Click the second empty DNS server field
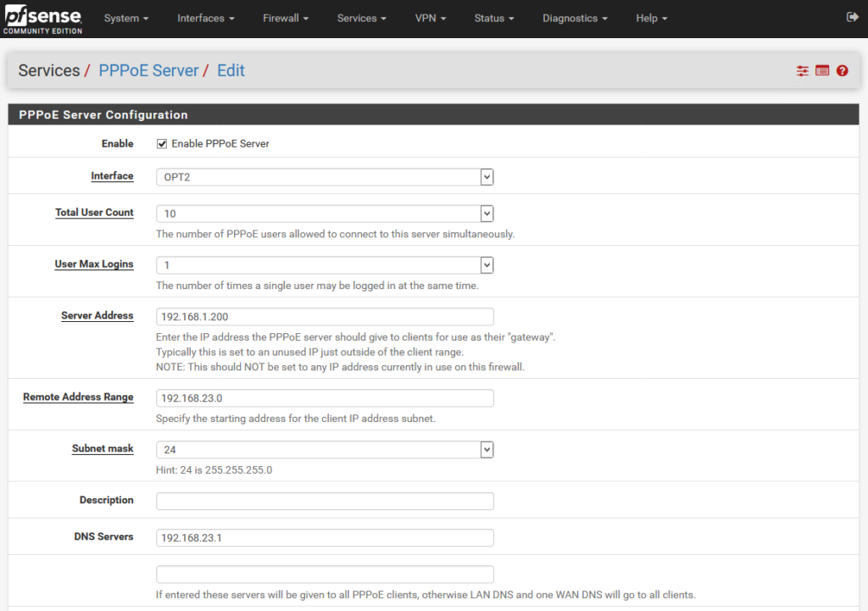The image size is (868, 611). click(x=325, y=574)
